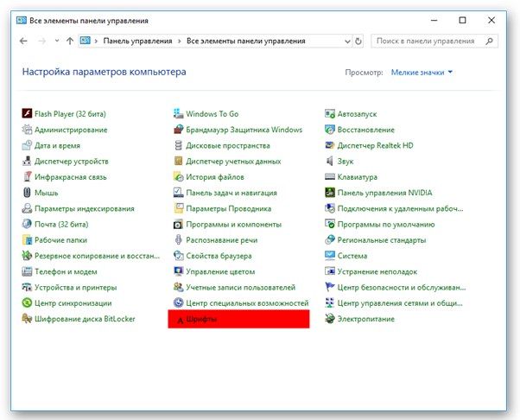Open the Шифрование диска BitLocker icon

pos(27,319)
